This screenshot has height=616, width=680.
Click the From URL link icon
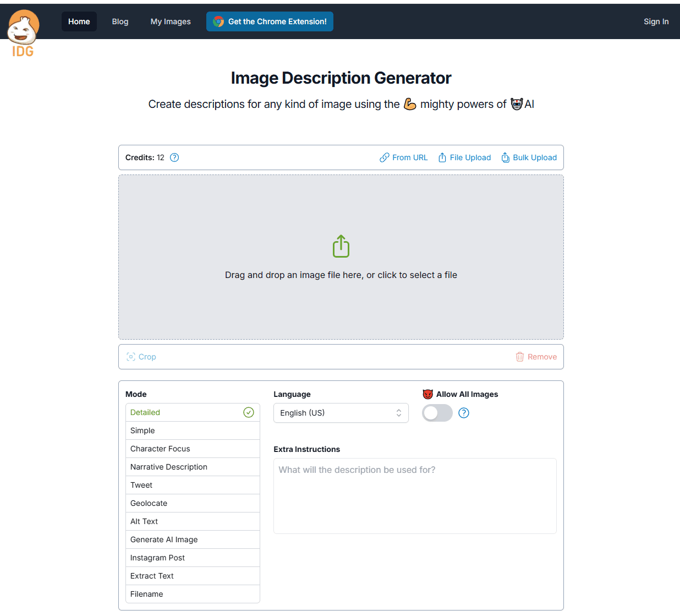(x=385, y=157)
